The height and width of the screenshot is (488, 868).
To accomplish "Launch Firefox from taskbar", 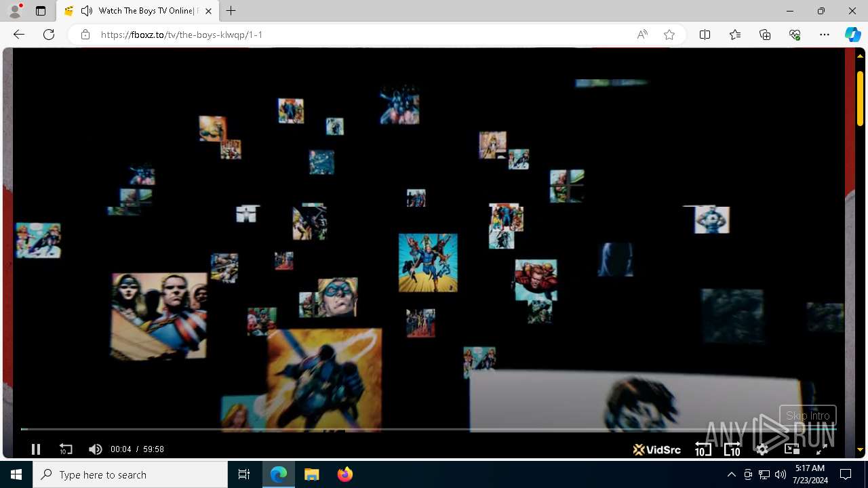I will (345, 474).
